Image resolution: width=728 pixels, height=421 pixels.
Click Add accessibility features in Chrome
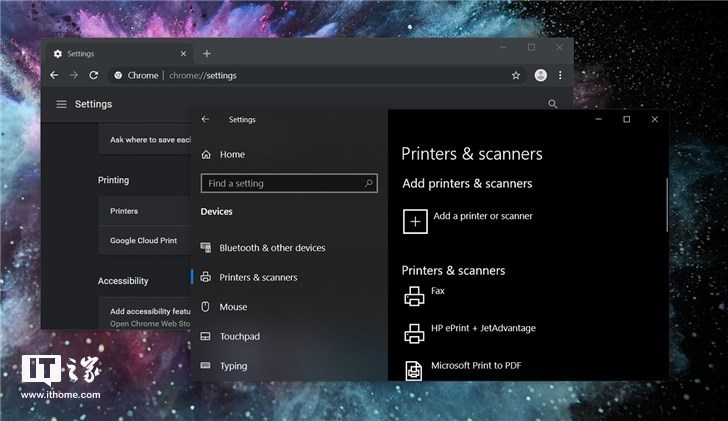[x=144, y=314]
